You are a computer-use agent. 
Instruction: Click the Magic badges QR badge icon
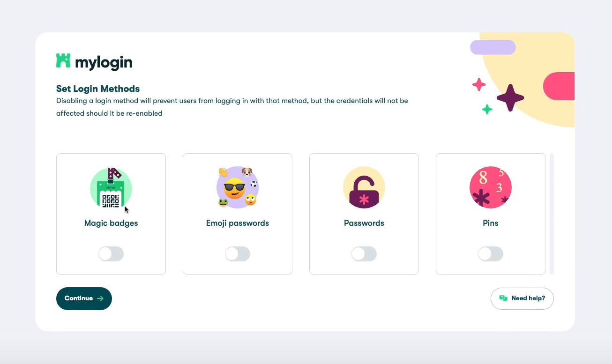click(x=111, y=187)
